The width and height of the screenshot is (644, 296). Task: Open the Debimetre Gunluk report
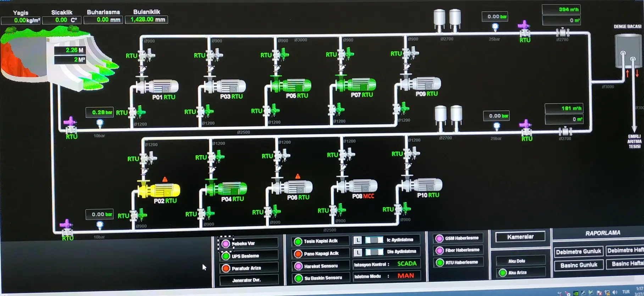578,252
